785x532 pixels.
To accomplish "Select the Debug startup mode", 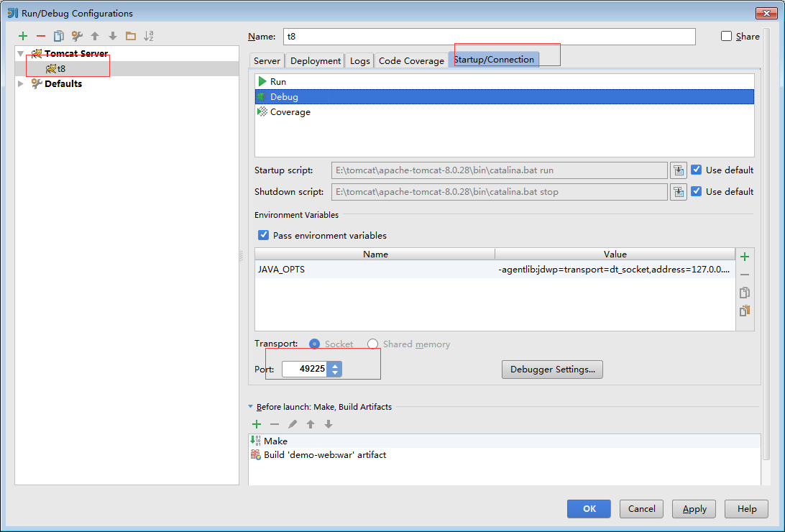I will (504, 96).
